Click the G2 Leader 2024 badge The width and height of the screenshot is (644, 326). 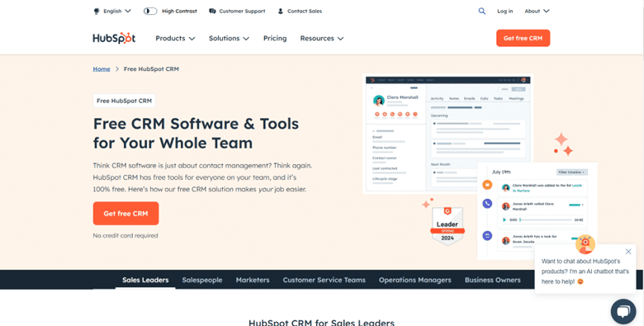coord(447,226)
